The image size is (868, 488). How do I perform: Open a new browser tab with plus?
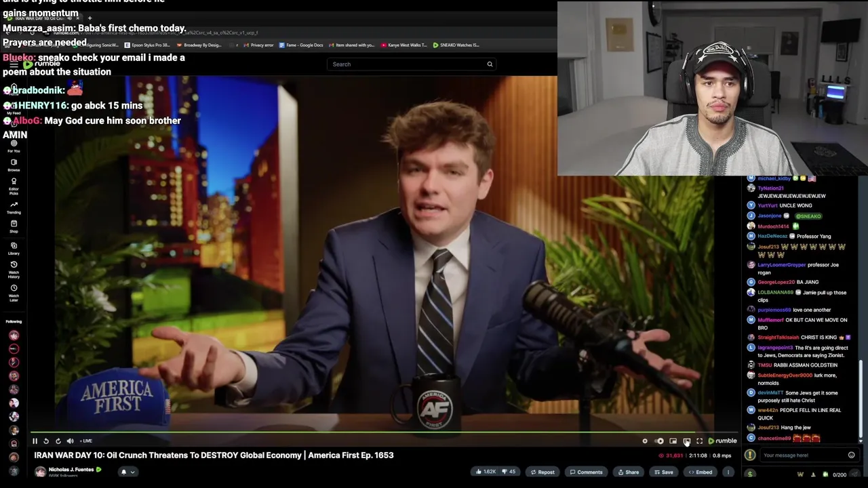90,18
